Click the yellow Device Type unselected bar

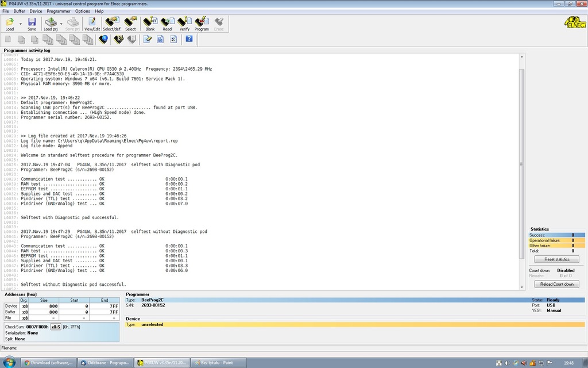(355, 324)
